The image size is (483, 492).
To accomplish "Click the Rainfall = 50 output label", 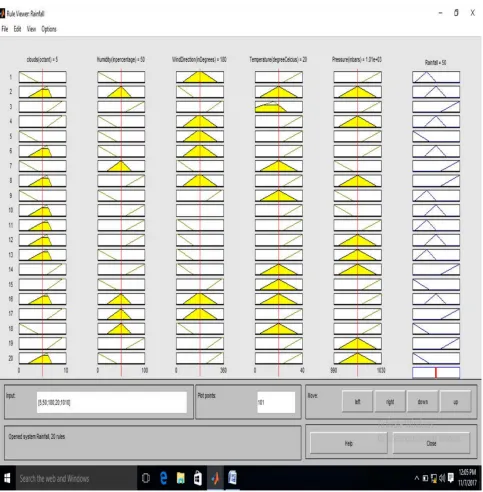I will point(436,62).
